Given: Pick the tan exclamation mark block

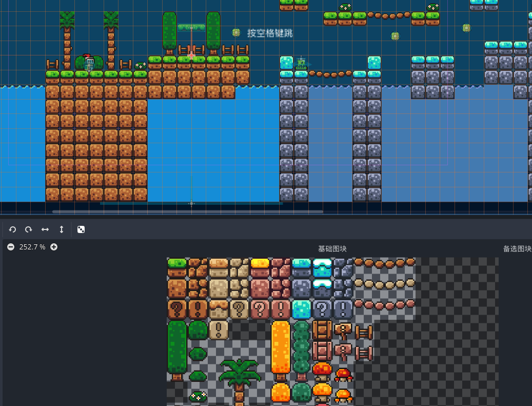Looking at the screenshot, I should 219,330.
